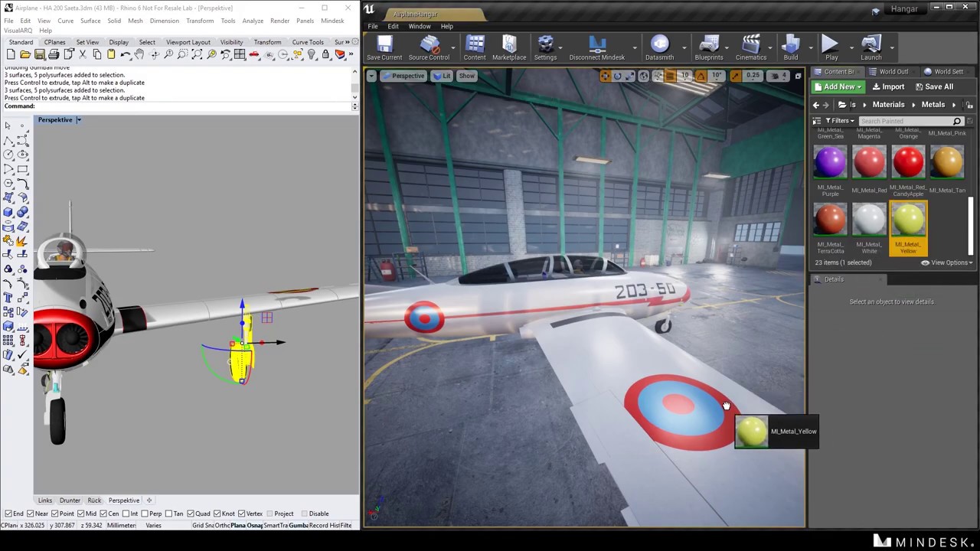This screenshot has height=551, width=980.
Task: Open Rhino Mindesk menu
Action: [332, 21]
